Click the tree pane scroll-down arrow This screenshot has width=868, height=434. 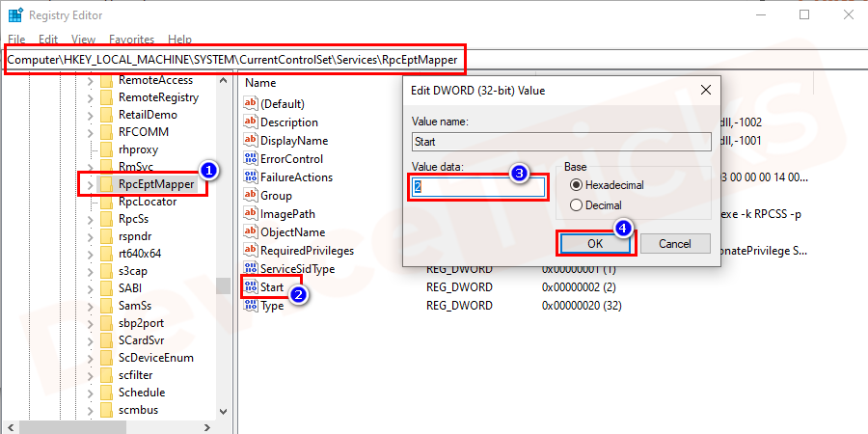(223, 411)
